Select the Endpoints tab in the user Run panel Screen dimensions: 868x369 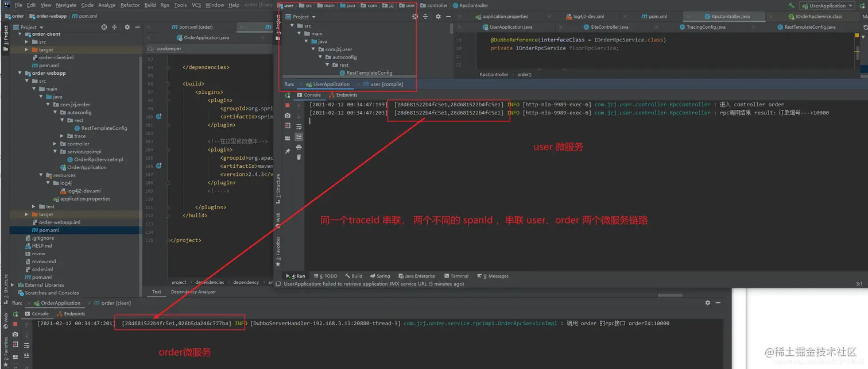pyautogui.click(x=342, y=95)
